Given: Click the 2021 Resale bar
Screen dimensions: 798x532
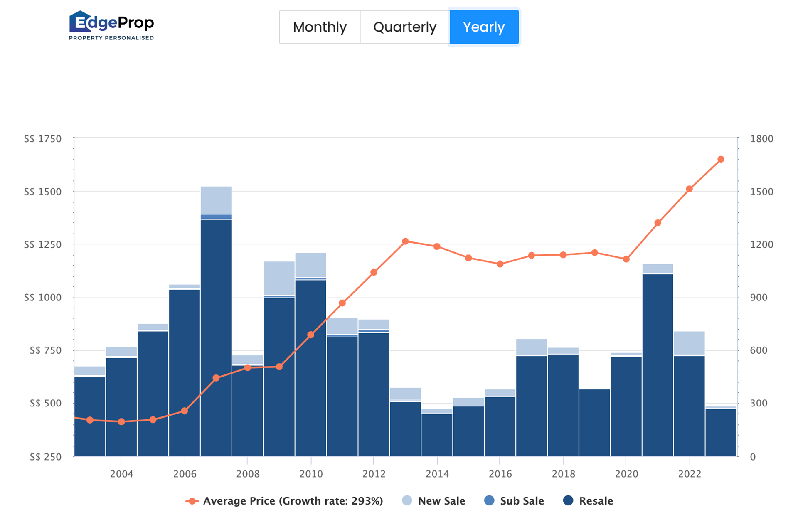Looking at the screenshot, I should click(658, 365).
